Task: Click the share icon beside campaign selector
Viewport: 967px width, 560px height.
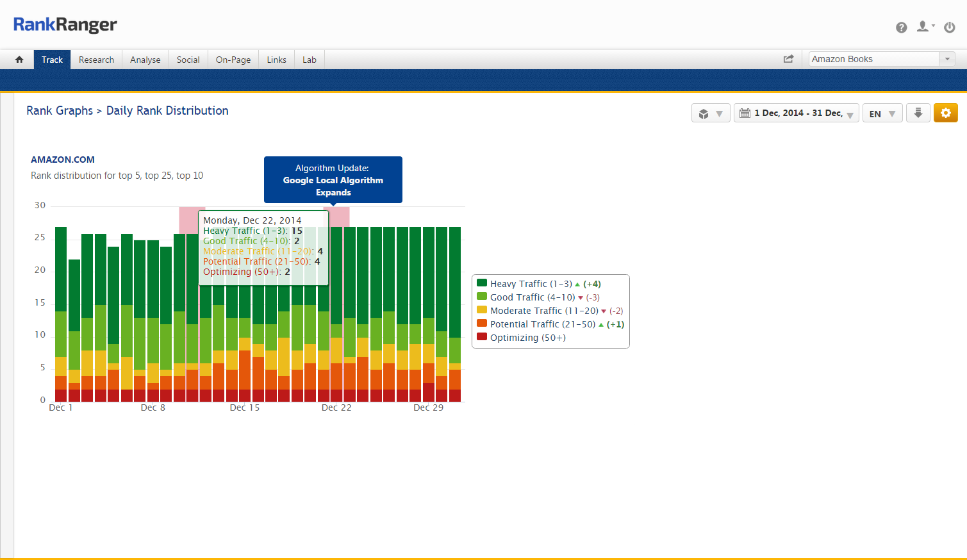Action: click(x=788, y=59)
